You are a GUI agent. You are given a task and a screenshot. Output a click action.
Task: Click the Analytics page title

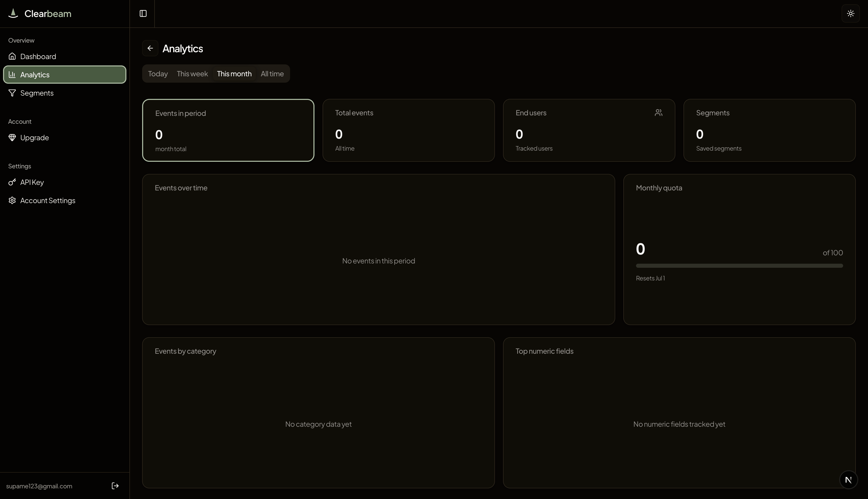(183, 49)
